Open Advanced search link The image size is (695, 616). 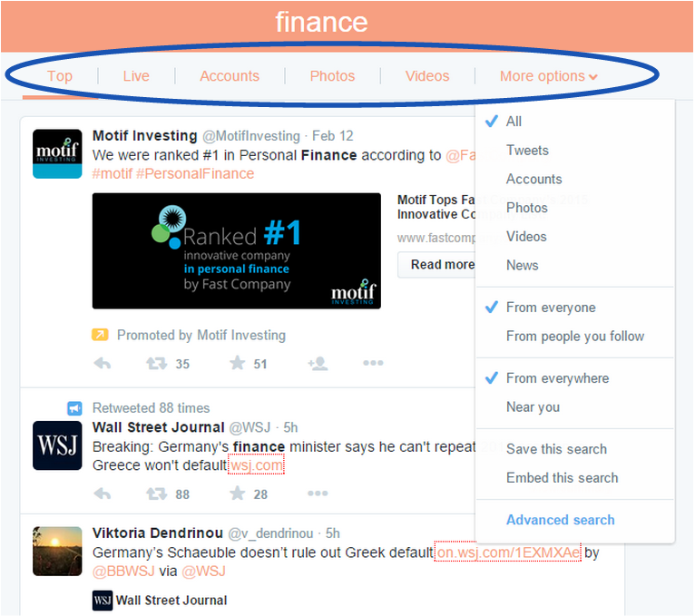click(x=560, y=520)
